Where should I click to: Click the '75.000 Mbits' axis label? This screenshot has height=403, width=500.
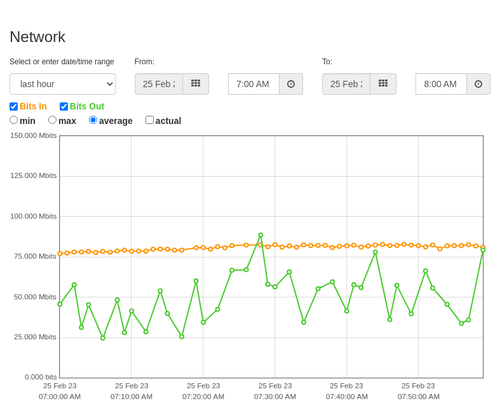(x=35, y=256)
